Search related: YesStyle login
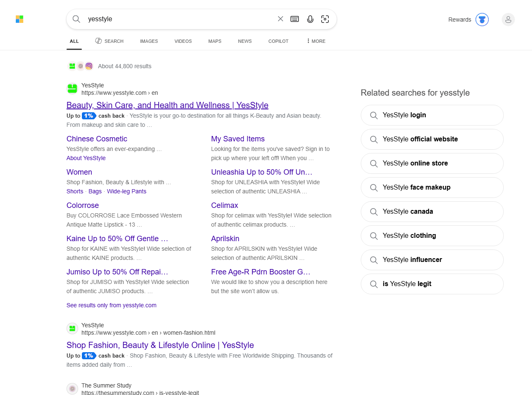 tap(432, 115)
